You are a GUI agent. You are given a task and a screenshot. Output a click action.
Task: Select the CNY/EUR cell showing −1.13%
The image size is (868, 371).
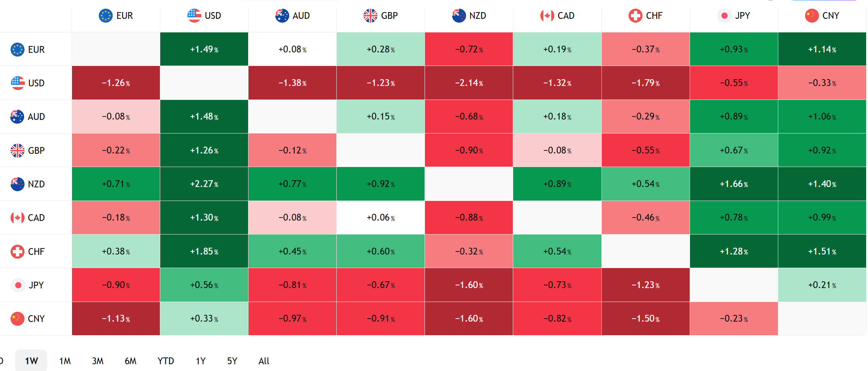tap(116, 319)
